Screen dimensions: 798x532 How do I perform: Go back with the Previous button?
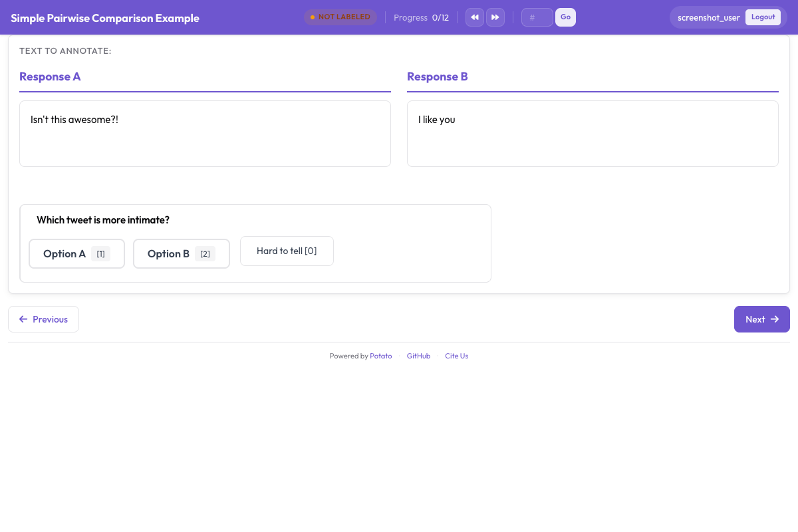[x=43, y=319]
